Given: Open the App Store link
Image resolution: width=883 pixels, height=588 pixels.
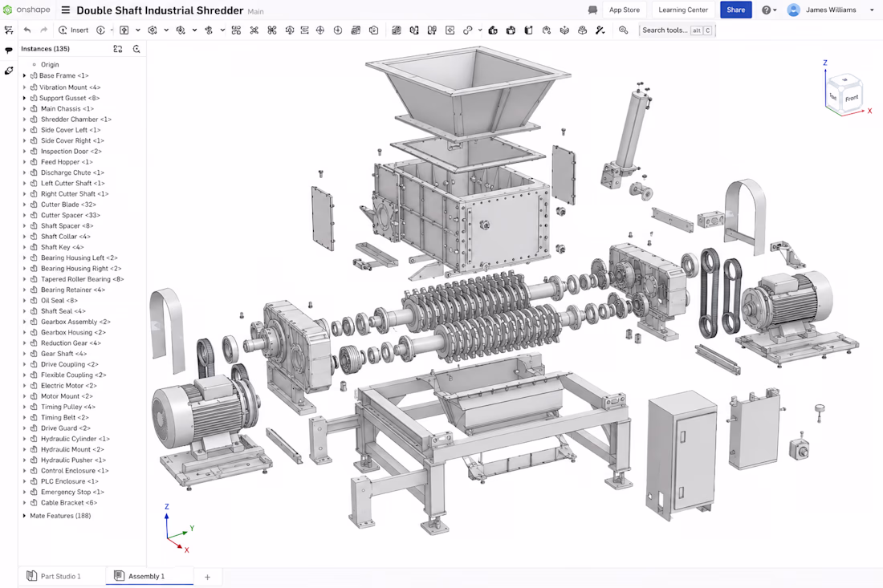Looking at the screenshot, I should coord(625,10).
